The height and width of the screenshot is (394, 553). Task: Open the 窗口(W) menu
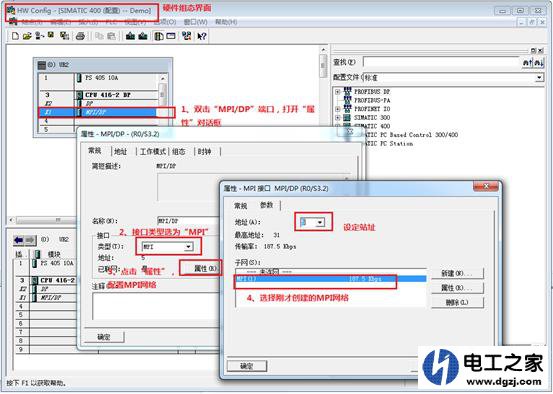tap(195, 22)
